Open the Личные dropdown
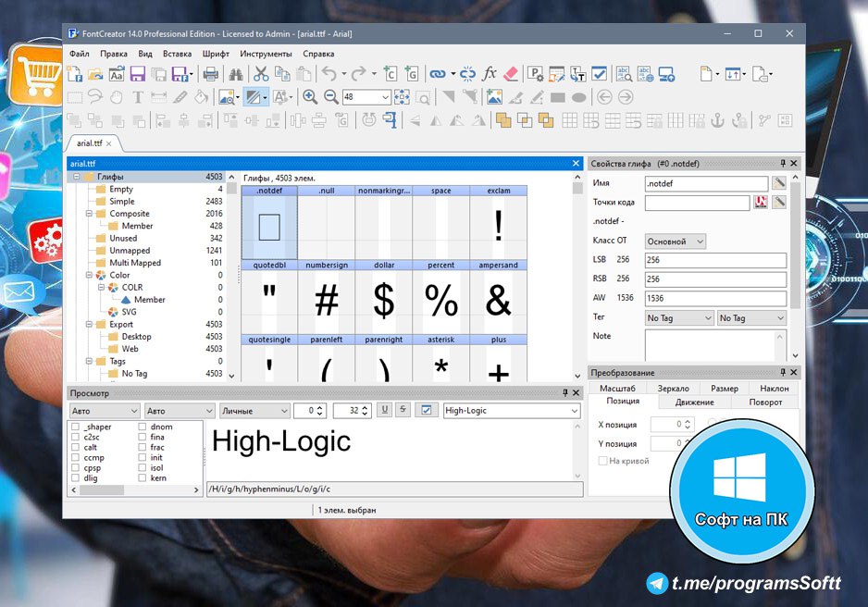 point(254,411)
